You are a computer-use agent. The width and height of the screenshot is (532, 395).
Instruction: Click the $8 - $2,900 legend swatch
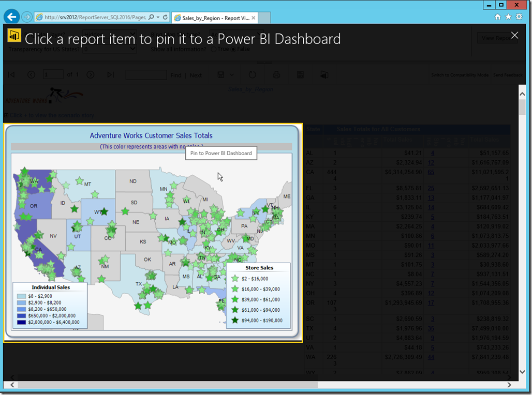[x=21, y=296]
